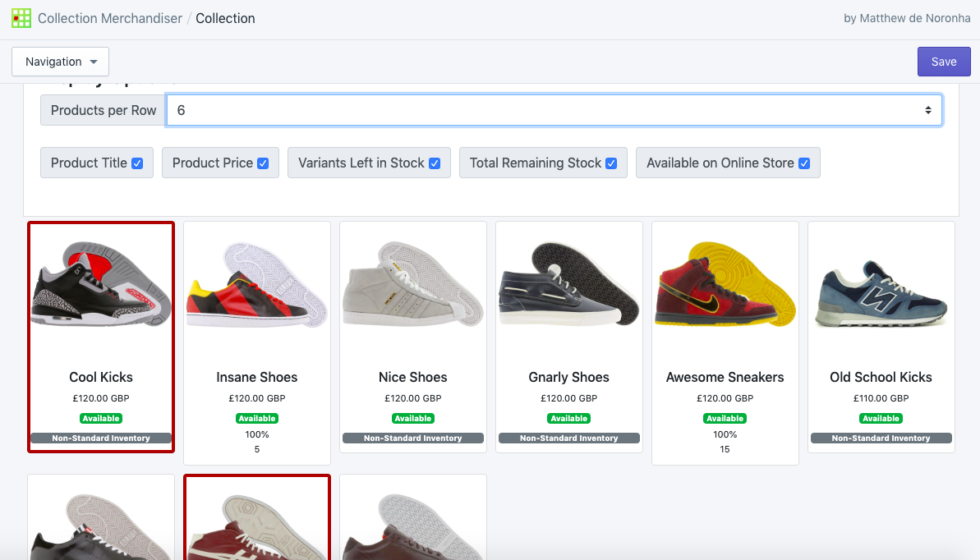
Task: Click the Gnarly Shoes product title
Action: tap(568, 377)
